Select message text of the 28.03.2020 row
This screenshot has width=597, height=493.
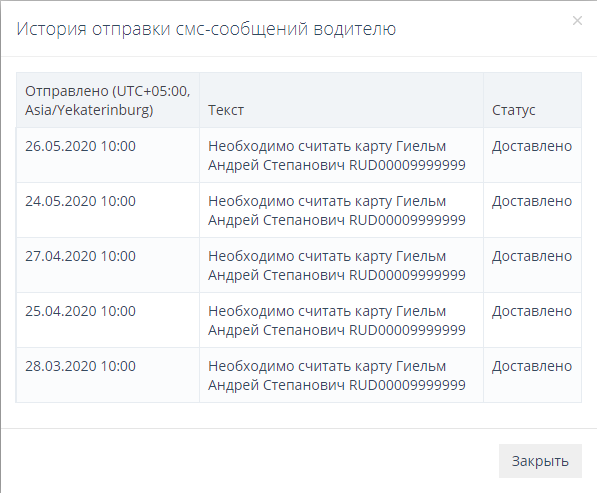(x=337, y=376)
